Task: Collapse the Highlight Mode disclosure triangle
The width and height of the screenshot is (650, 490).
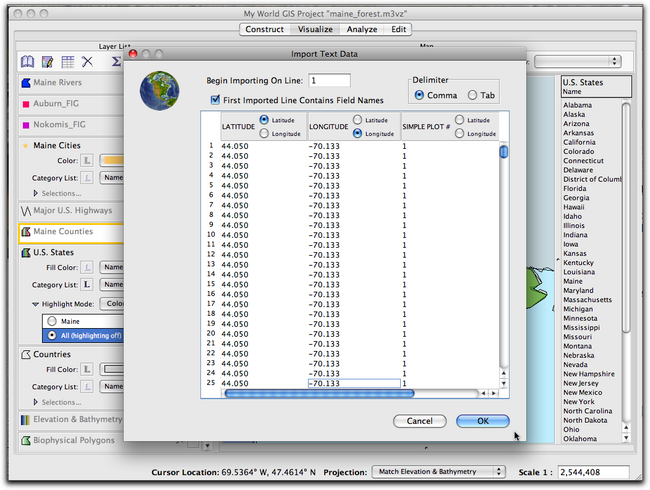Action: pyautogui.click(x=35, y=303)
